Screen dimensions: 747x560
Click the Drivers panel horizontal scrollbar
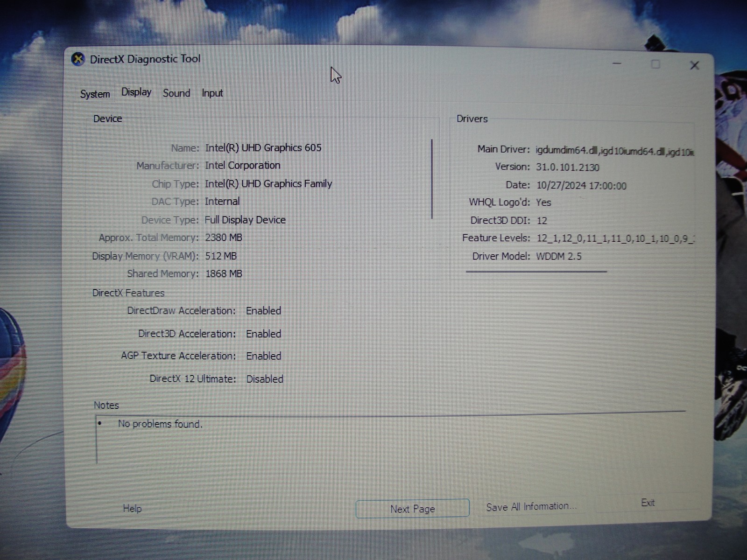536,271
